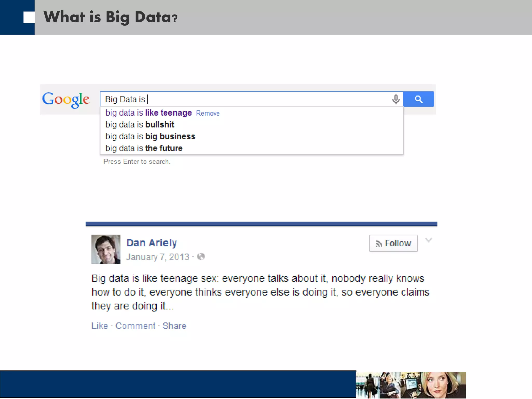
Task: Click the business people photo strip in footer
Action: pos(411,385)
